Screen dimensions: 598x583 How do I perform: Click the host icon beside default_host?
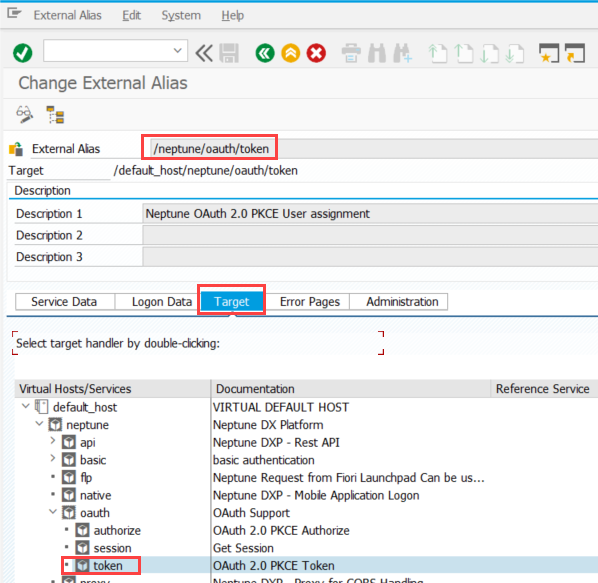(42, 407)
